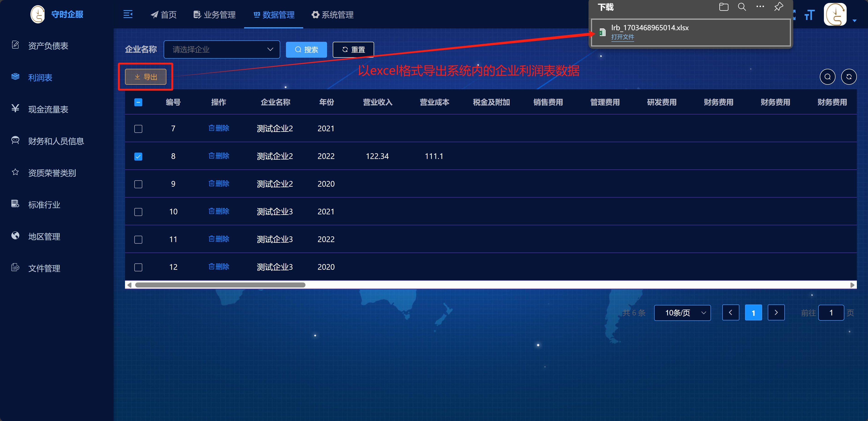Image resolution: width=868 pixels, height=421 pixels.
Task: Toggle the table search circle icon
Action: tap(828, 77)
